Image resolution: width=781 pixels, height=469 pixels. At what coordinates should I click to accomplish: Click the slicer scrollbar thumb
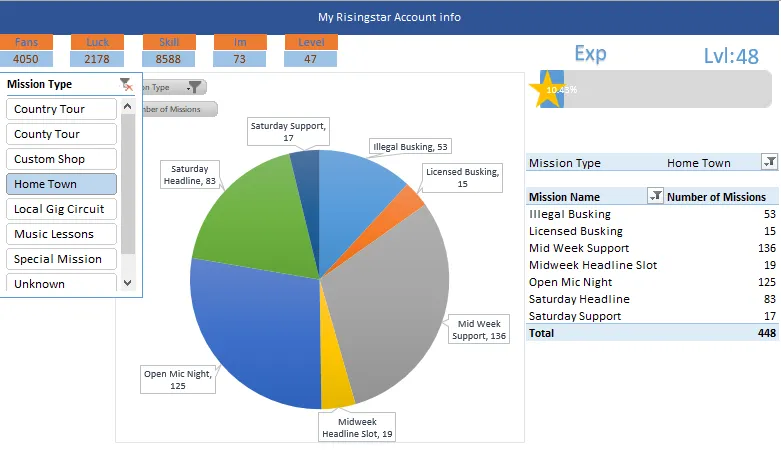coord(128,183)
